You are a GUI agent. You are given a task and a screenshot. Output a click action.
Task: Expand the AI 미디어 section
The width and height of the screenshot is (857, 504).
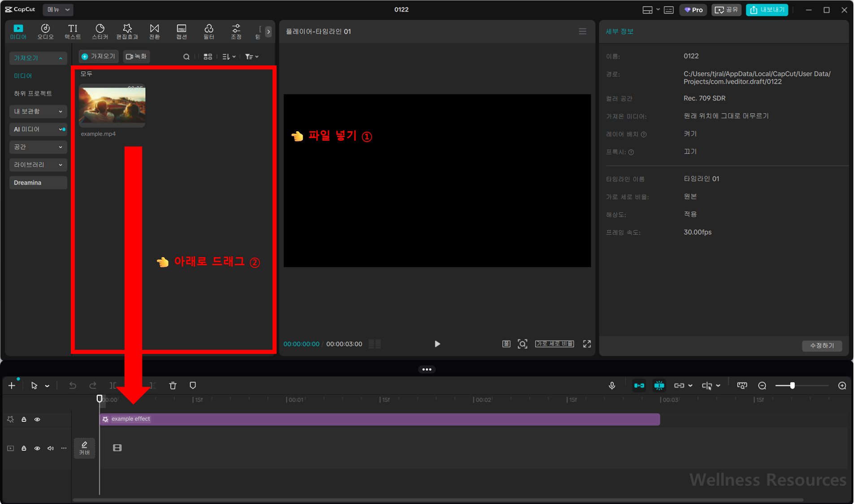coord(38,129)
